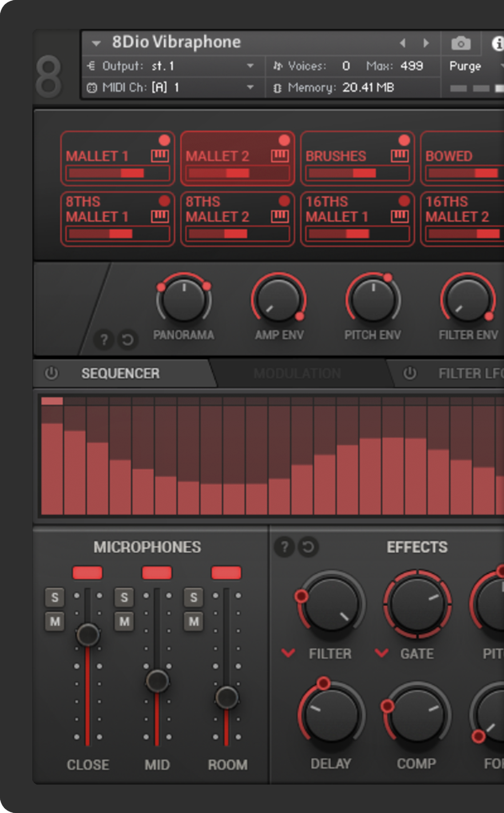Click the DELAY effect knob
The image size is (504, 813).
[x=331, y=715]
